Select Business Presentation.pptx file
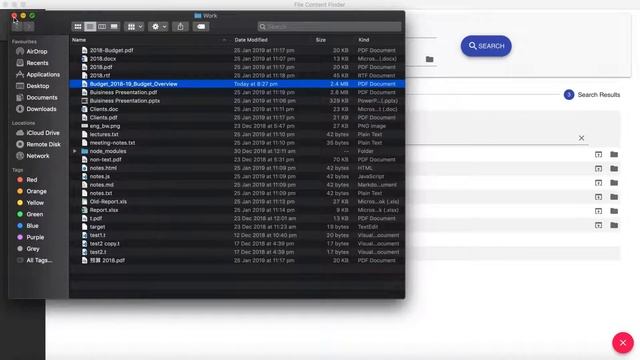640x360 pixels. click(237, 101)
